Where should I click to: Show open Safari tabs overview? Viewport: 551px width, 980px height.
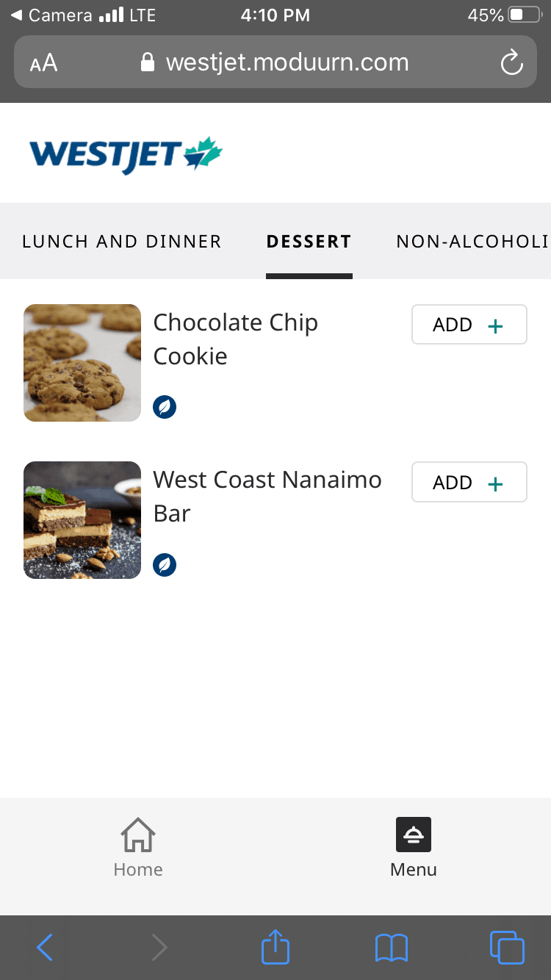pos(507,947)
